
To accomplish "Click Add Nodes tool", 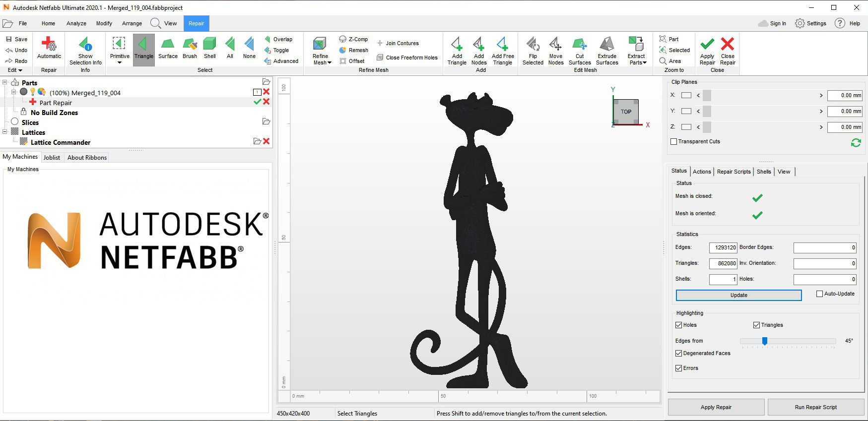I will pos(479,51).
